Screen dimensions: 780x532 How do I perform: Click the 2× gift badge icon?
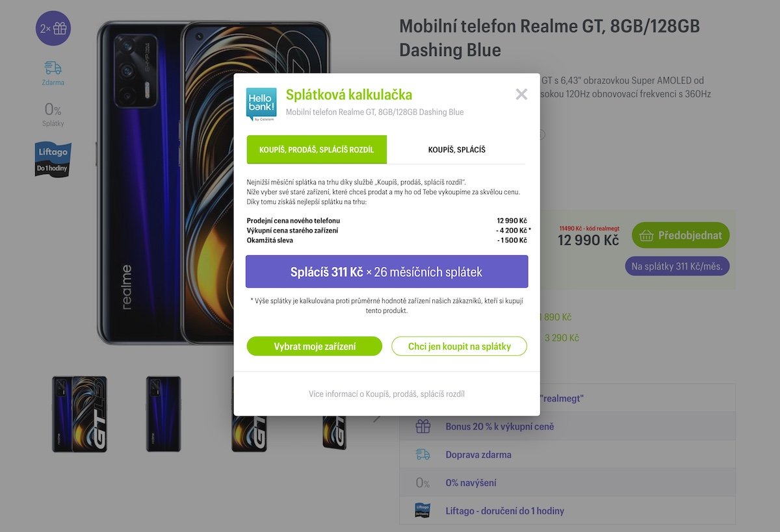tap(53, 29)
